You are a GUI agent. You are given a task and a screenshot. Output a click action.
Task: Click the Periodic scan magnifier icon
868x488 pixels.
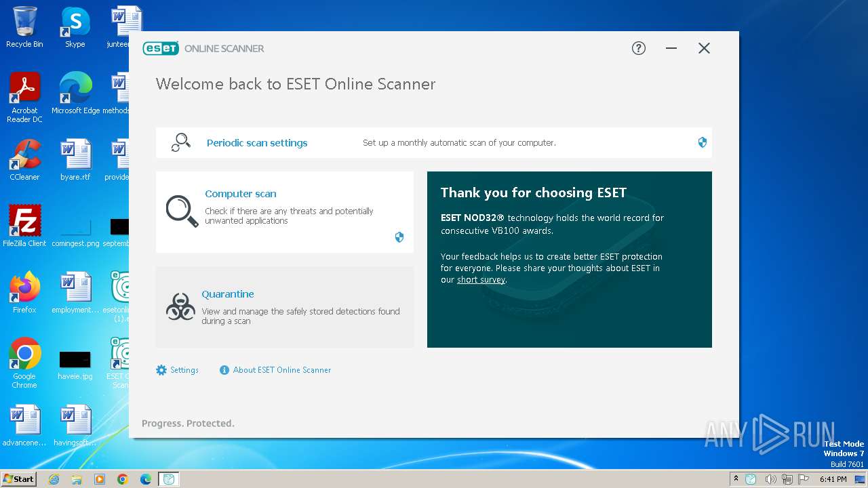180,142
